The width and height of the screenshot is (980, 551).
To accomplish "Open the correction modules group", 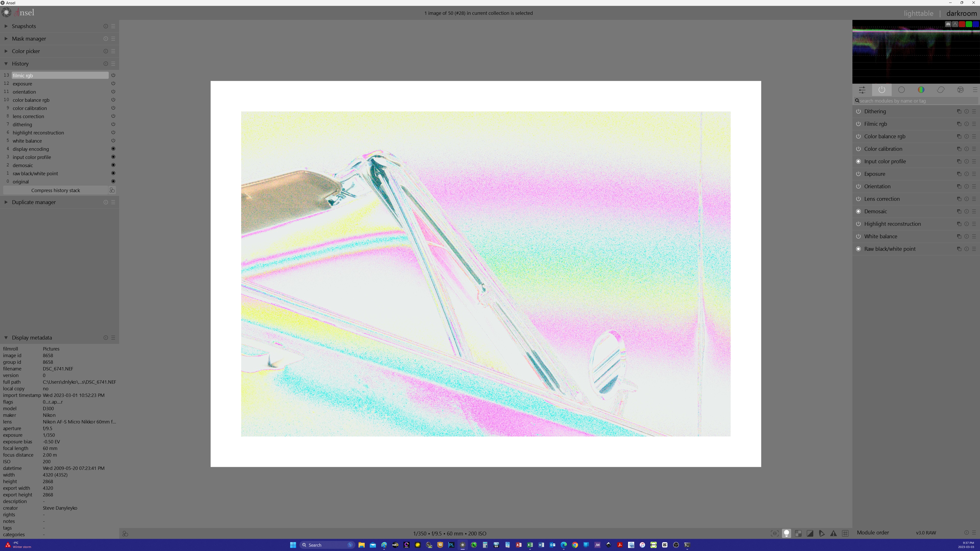I will pos(941,90).
